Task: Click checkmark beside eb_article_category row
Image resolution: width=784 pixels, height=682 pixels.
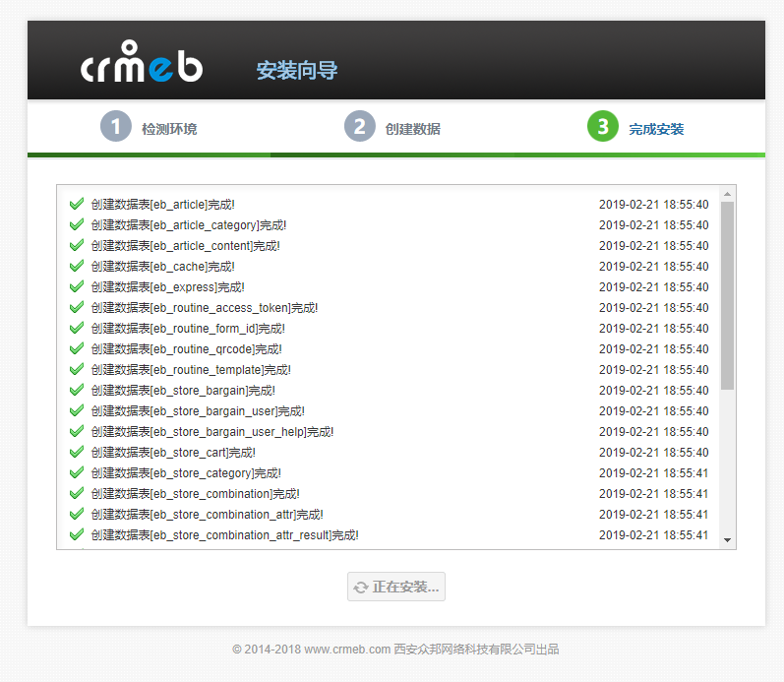Action: 77,224
